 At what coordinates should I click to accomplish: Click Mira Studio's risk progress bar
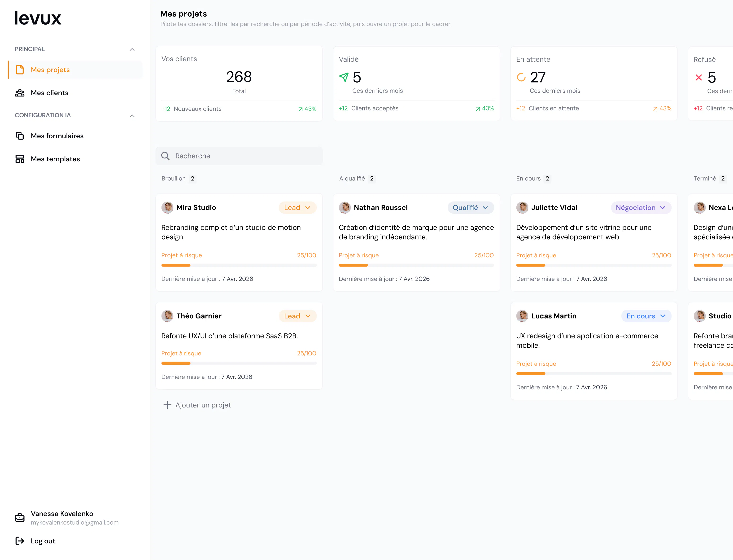tap(239, 265)
